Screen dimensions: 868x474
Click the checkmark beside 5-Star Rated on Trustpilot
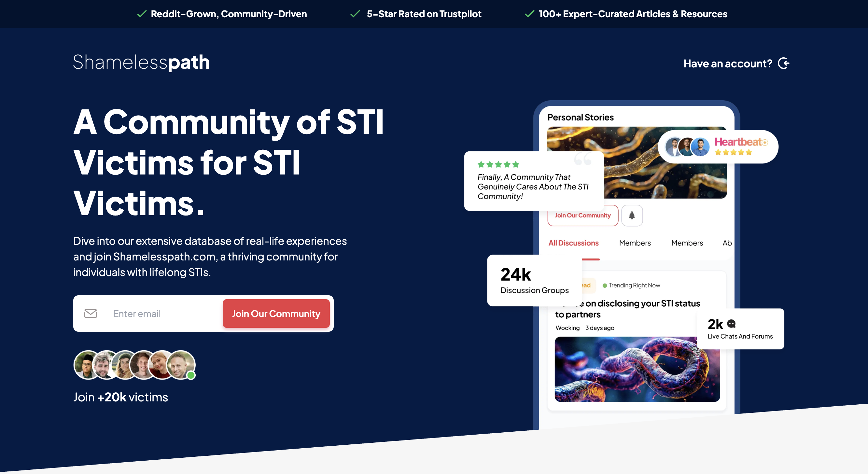tap(355, 14)
